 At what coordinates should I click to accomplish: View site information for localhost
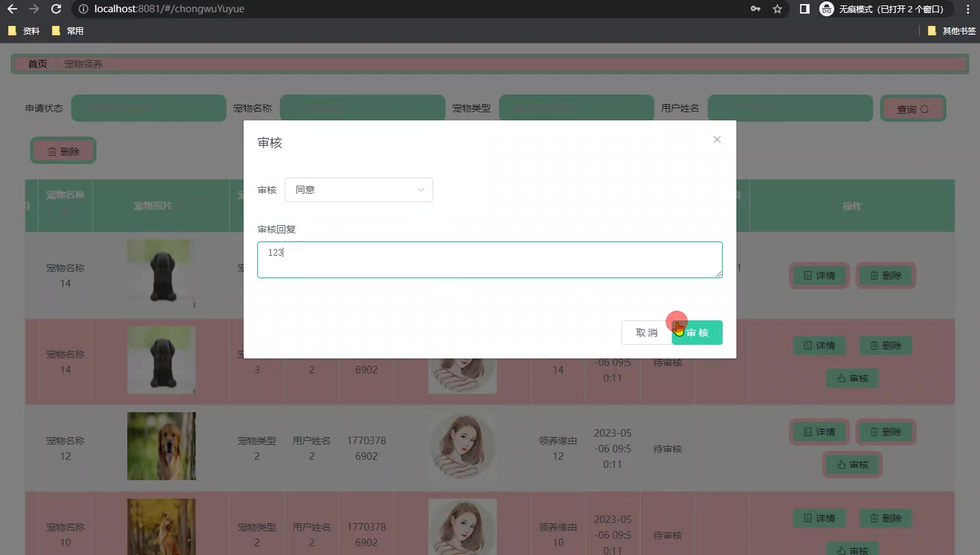(83, 9)
